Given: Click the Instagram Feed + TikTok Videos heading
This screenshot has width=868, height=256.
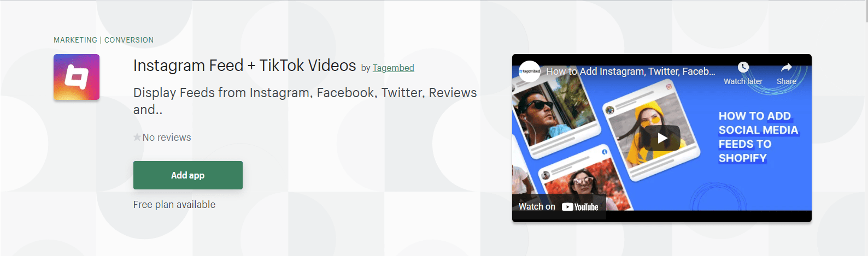Looking at the screenshot, I should tap(244, 66).
